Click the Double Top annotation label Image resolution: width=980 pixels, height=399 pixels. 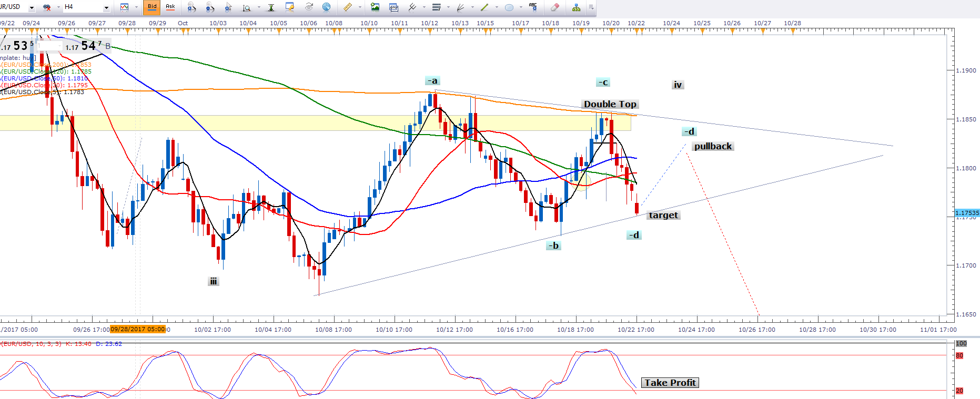pyautogui.click(x=610, y=104)
